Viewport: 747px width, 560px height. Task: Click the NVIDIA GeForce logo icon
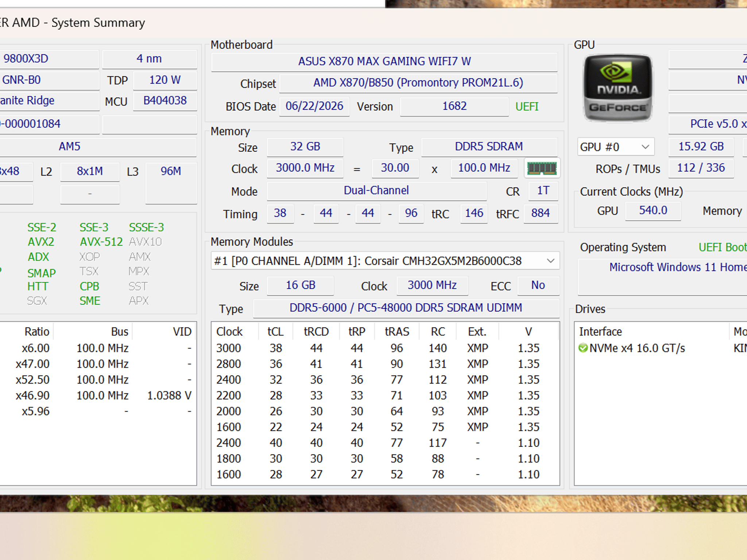coord(618,88)
